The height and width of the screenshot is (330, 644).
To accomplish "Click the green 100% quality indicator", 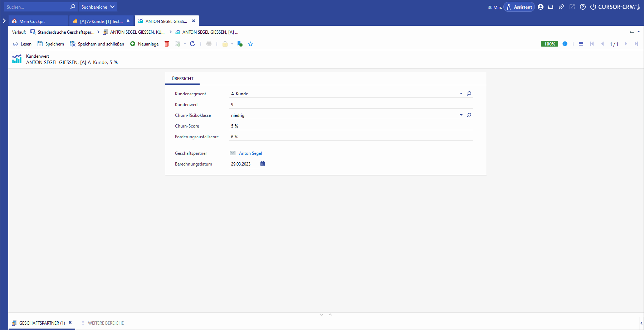I will (x=549, y=44).
